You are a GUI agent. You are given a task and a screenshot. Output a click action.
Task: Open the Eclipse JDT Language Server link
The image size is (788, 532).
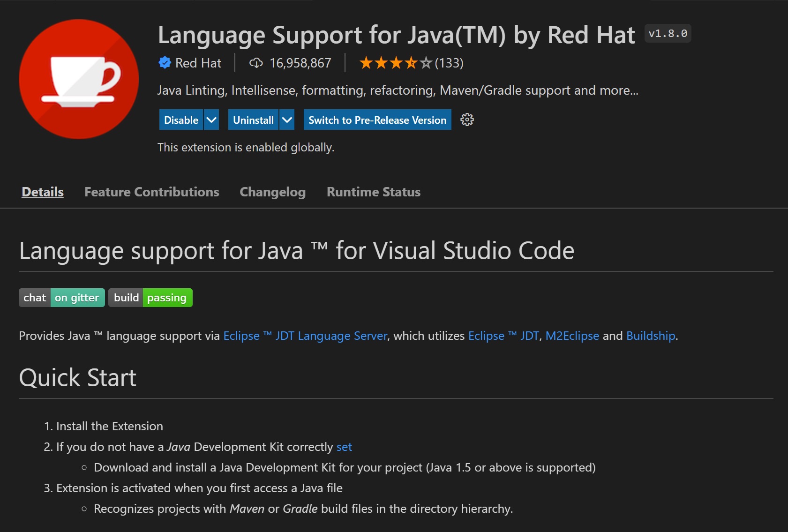click(305, 336)
